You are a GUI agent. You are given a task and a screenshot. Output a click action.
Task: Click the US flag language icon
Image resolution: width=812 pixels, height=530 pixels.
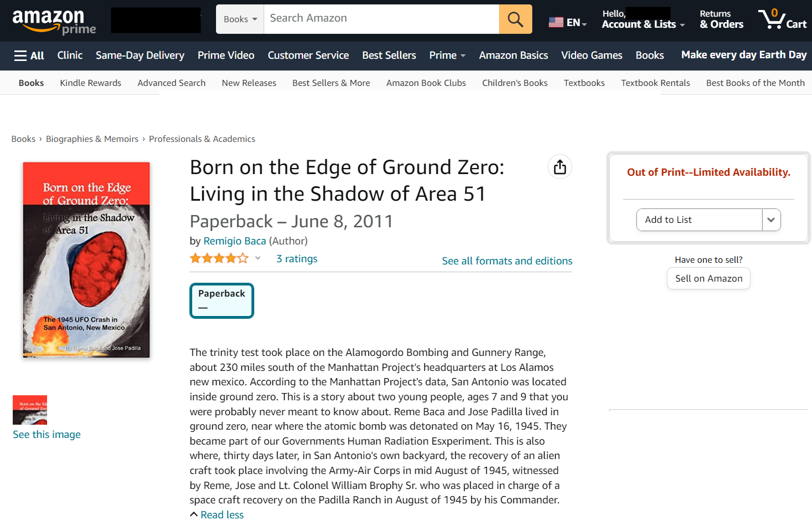(556, 22)
